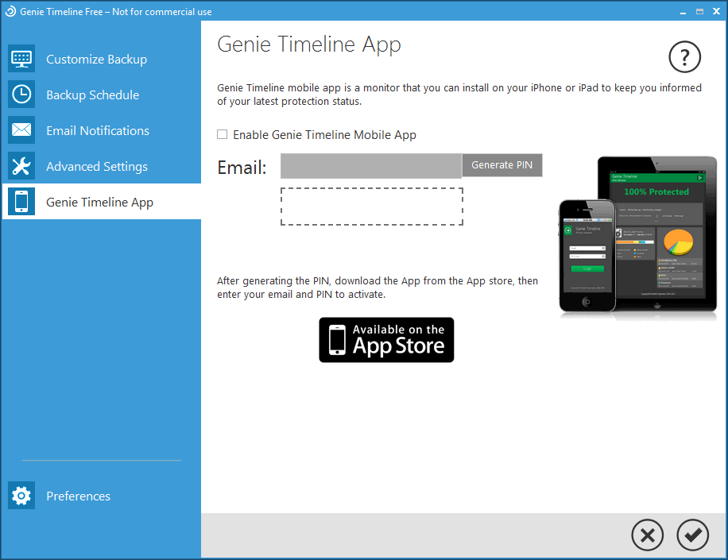Image resolution: width=728 pixels, height=560 pixels.
Task: Open the Preferences section
Action: click(x=102, y=496)
